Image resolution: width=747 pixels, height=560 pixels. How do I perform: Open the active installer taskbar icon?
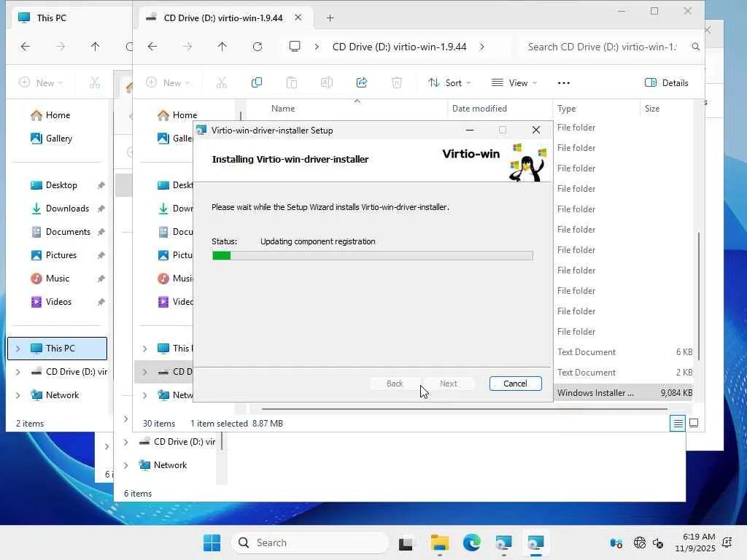click(x=535, y=542)
